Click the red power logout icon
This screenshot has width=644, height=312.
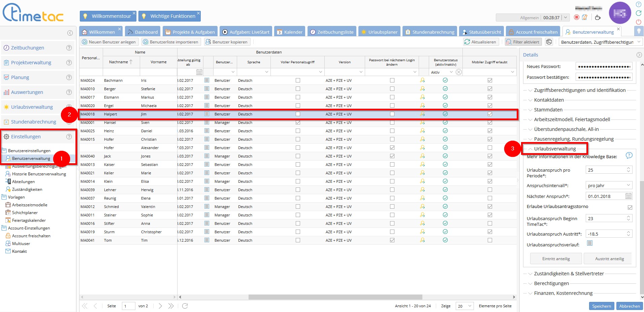638,22
